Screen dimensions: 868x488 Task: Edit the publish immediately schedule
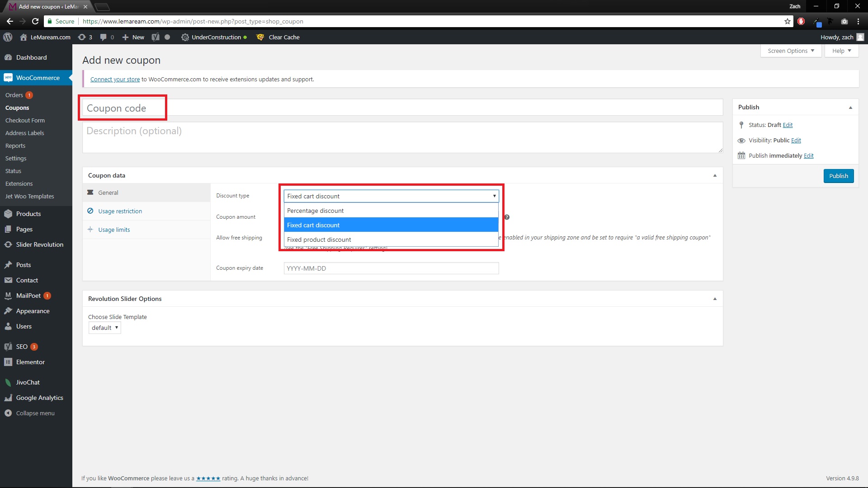[x=808, y=155]
